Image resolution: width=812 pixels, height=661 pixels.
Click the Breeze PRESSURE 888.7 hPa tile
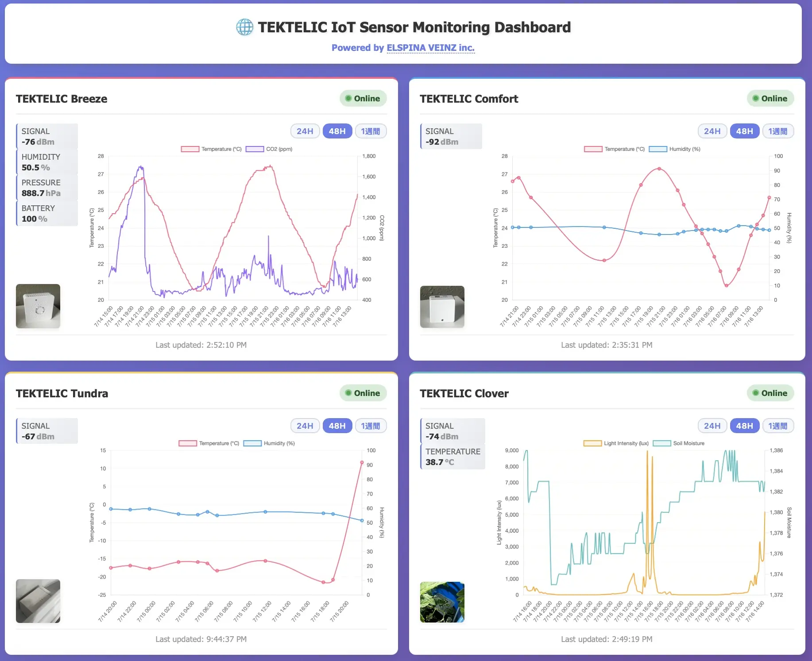(47, 188)
